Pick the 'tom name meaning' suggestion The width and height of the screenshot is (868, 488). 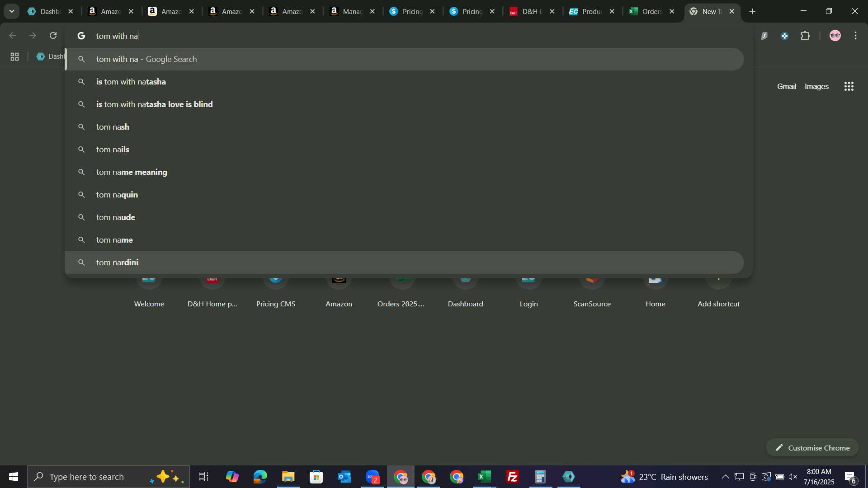pos(405,172)
